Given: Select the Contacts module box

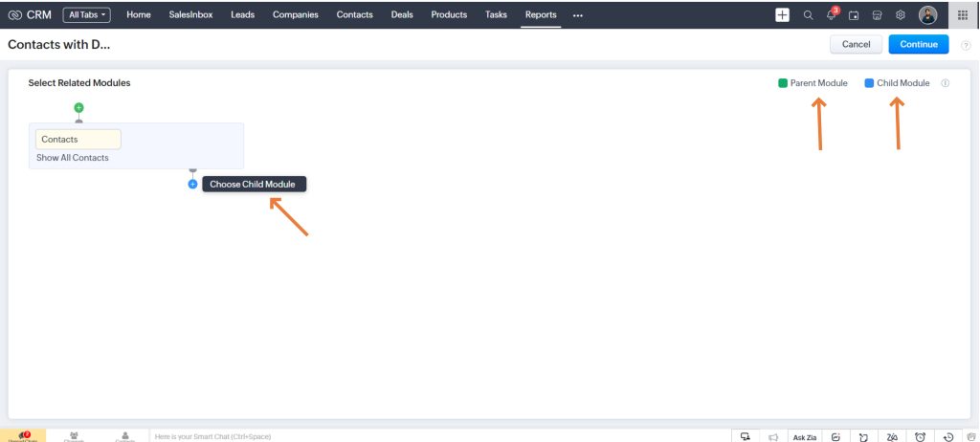Looking at the screenshot, I should coord(78,140).
